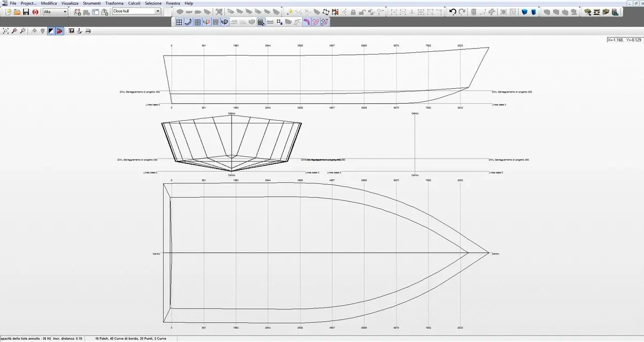Click the hull plan top view drawing
Screen dimensions: 644x342
click(326, 253)
